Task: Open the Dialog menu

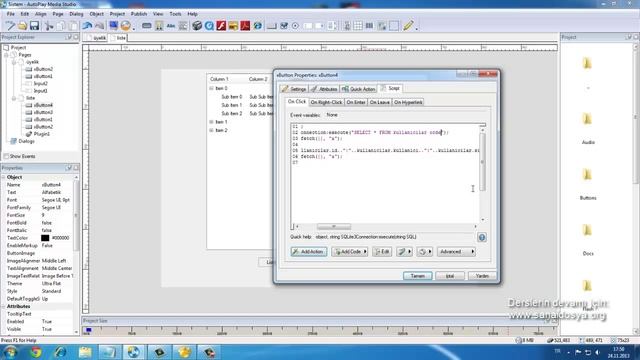Action: [76, 14]
